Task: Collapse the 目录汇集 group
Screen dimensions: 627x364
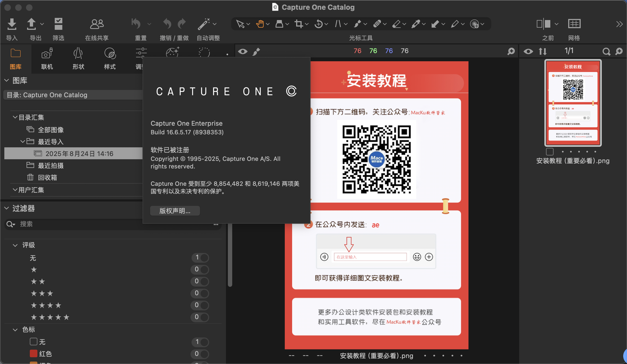Action: pos(15,117)
